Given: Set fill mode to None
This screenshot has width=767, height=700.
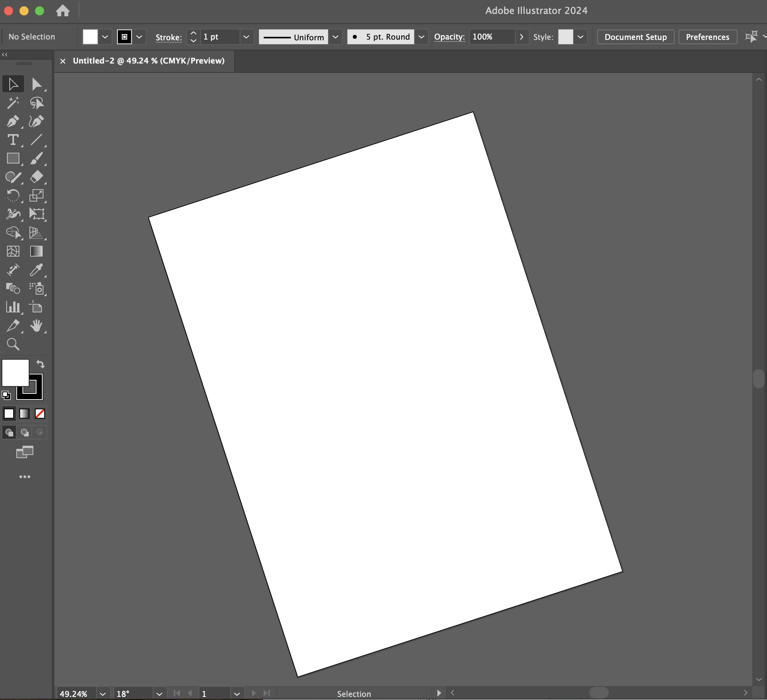Looking at the screenshot, I should click(x=40, y=414).
